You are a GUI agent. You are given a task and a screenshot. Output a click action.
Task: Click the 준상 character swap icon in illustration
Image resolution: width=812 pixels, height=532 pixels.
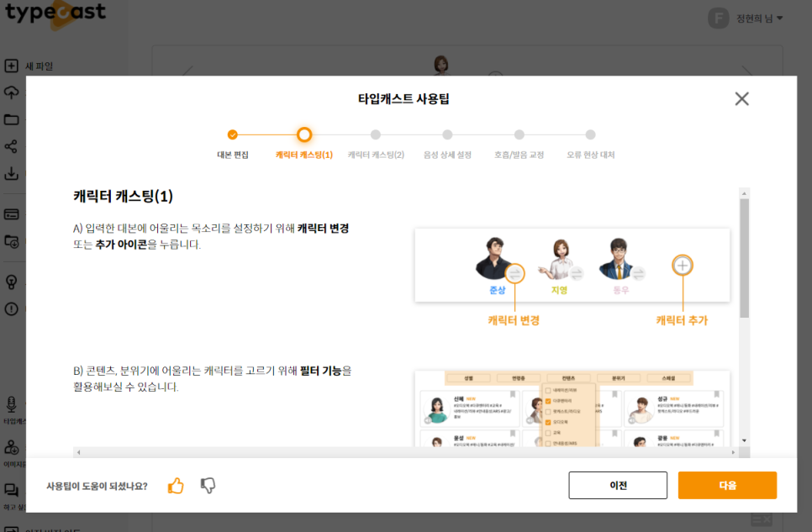point(514,273)
